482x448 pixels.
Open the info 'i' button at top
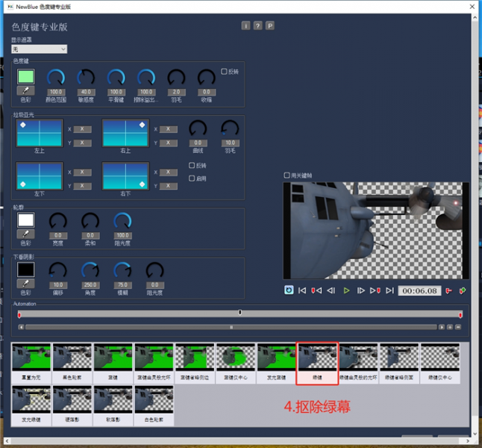[x=245, y=25]
